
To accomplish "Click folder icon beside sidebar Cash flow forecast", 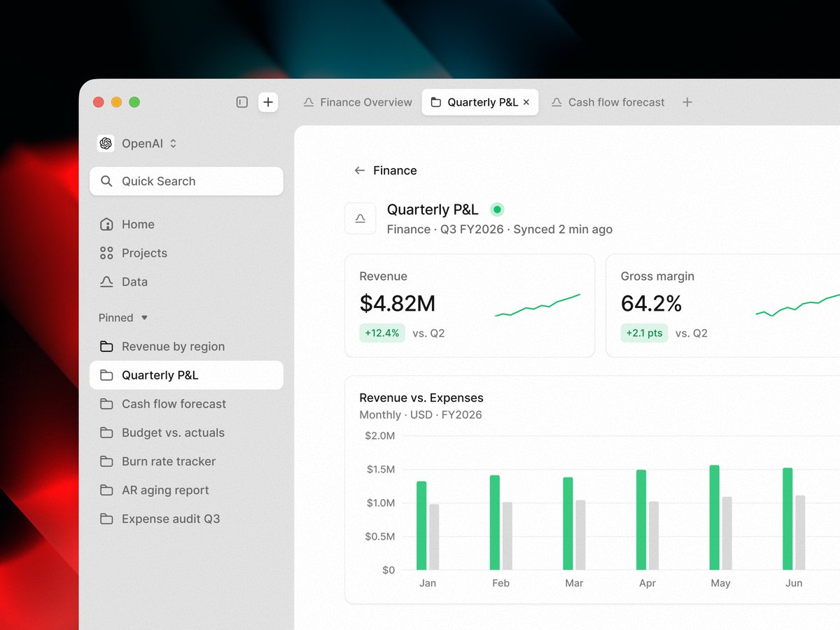I will [x=106, y=404].
